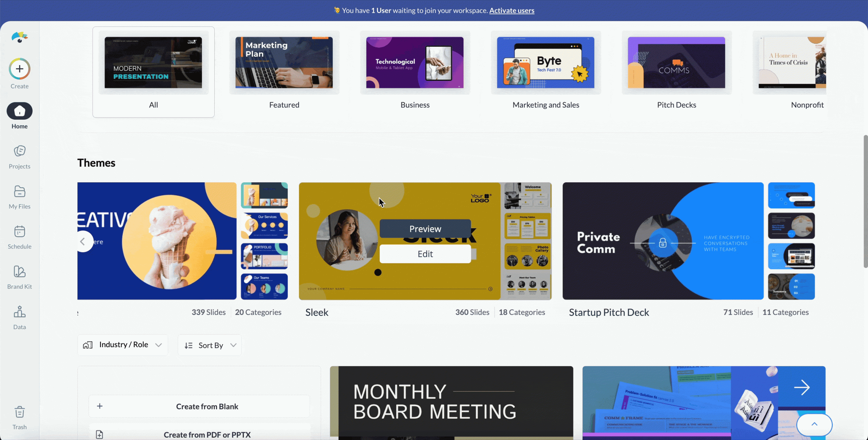Expand the Sort By dropdown
Image resolution: width=868 pixels, height=440 pixels.
pos(210,345)
